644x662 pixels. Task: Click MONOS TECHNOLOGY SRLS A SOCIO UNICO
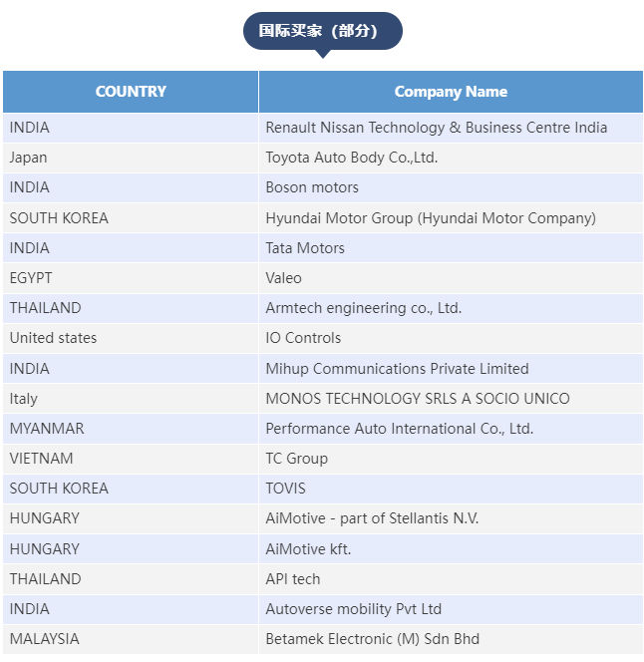417,399
